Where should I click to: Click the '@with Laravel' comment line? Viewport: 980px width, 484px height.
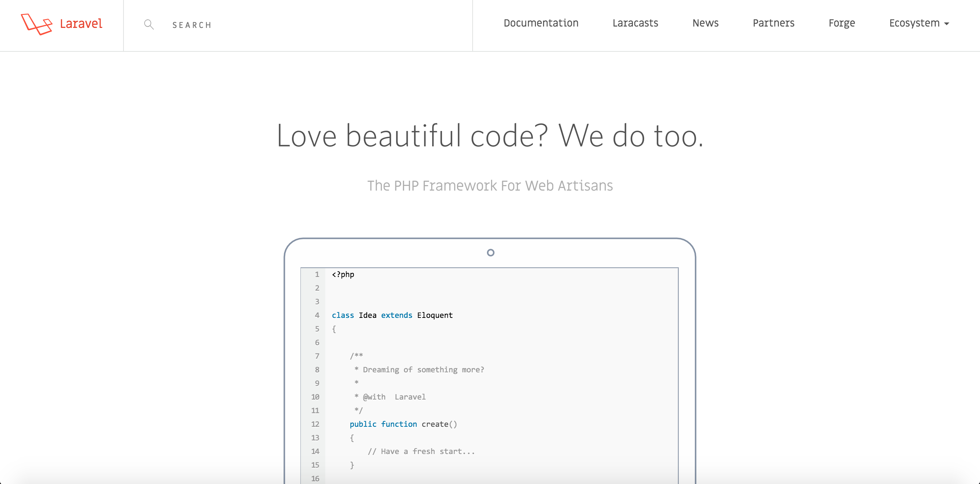point(390,397)
